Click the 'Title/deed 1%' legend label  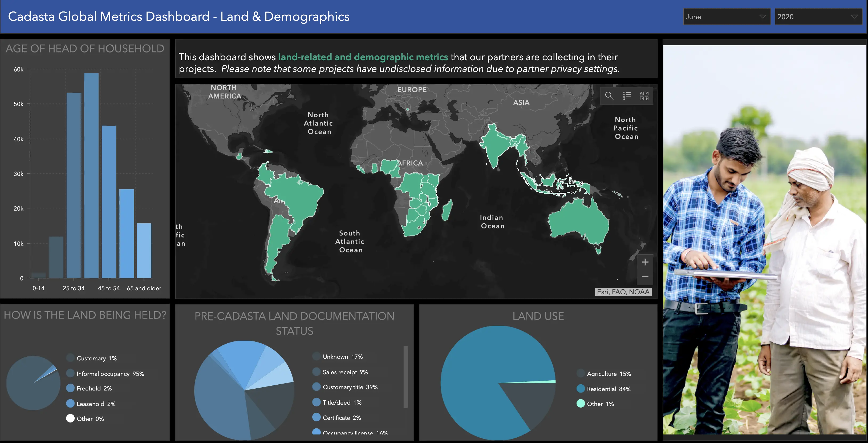pos(342,402)
